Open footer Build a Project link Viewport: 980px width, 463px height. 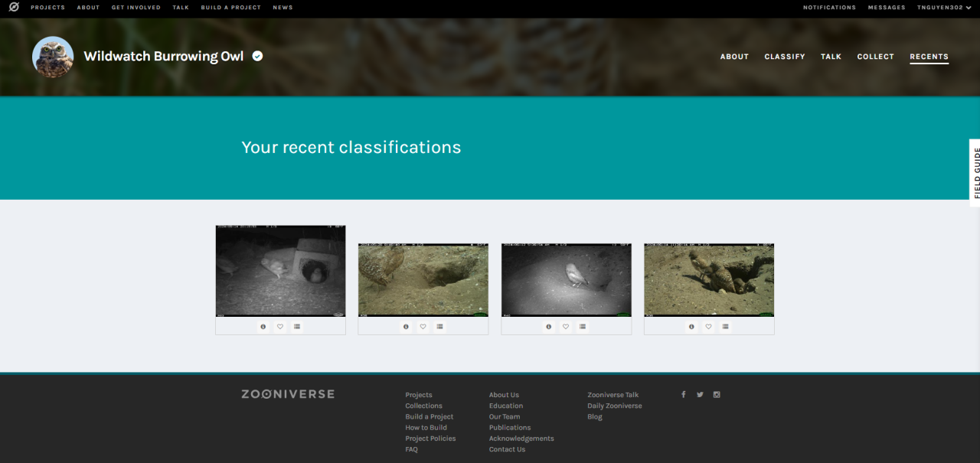pos(429,416)
